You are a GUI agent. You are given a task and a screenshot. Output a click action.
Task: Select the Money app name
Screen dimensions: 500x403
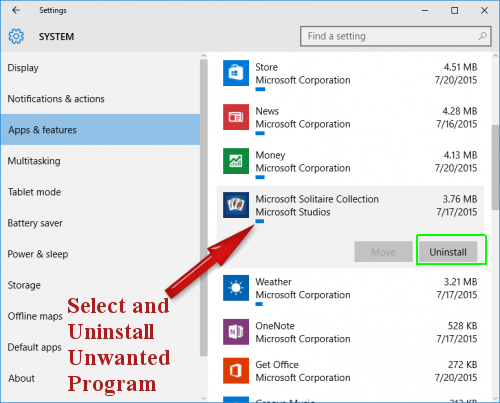(x=270, y=155)
